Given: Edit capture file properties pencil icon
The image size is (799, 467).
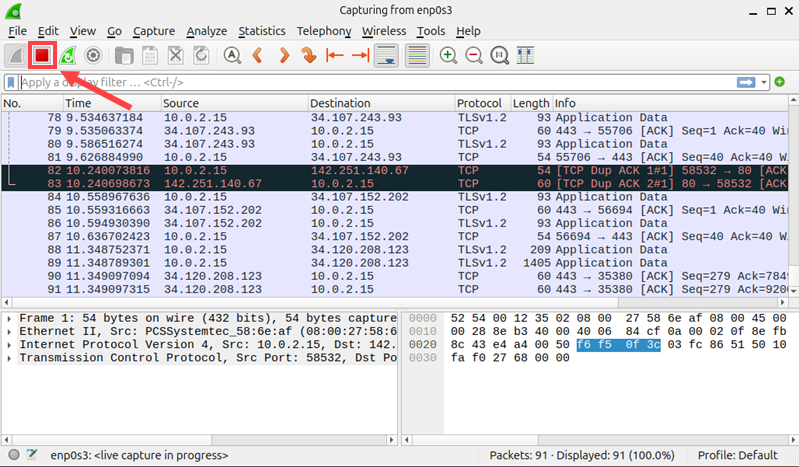Looking at the screenshot, I should pyautogui.click(x=32, y=454).
